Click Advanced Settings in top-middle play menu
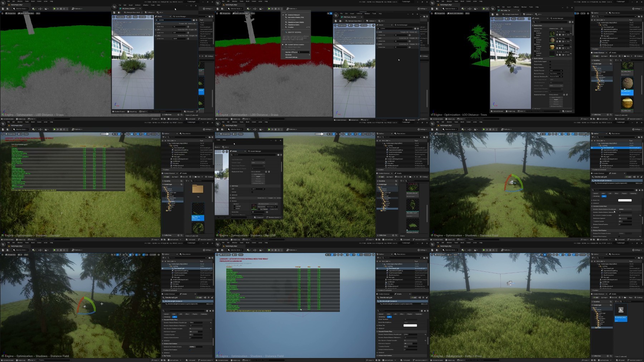 [x=292, y=57]
